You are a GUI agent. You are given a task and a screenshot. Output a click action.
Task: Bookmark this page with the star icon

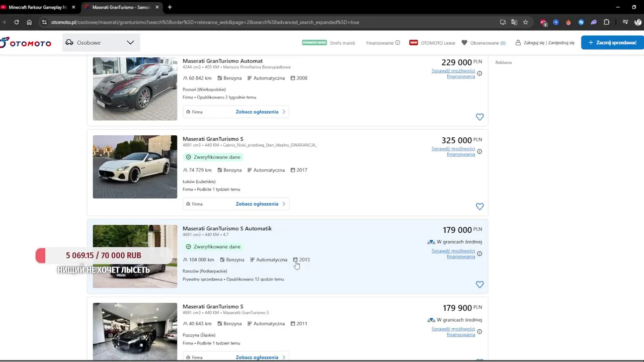526,22
